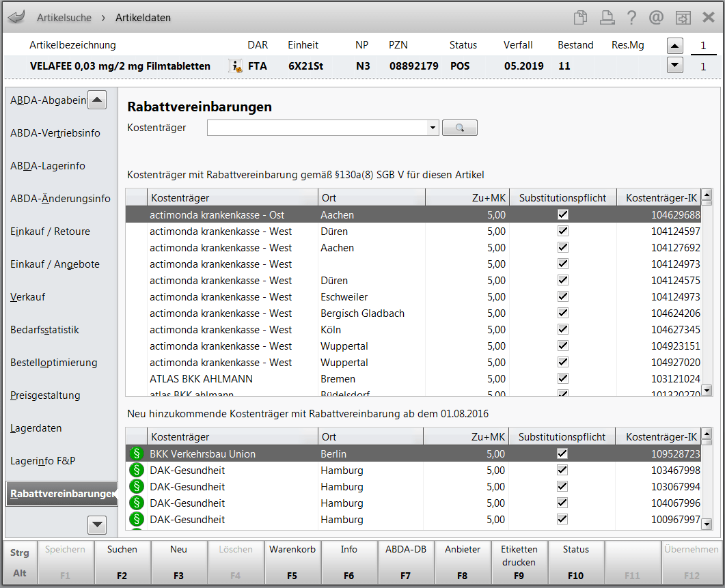Toggle Substitutionspflicht for Bergisch Gladbach row
725x588 pixels.
tap(562, 313)
